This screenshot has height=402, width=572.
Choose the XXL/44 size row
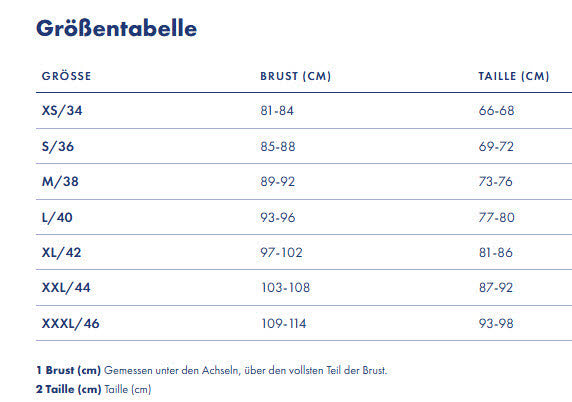(304, 288)
